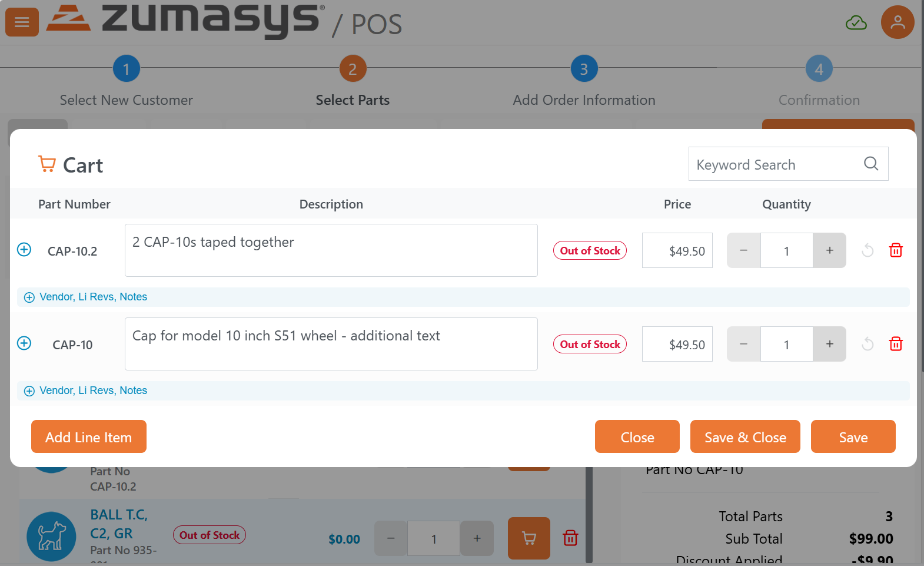This screenshot has width=924, height=566.
Task: Click the Save & Close button
Action: 745,437
